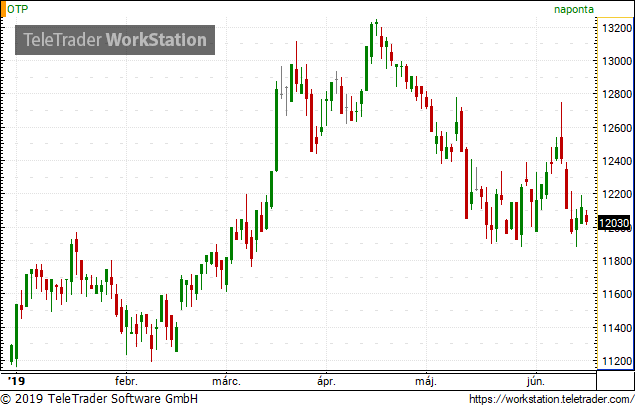The width and height of the screenshot is (635, 408).
Task: Click the 13000 price axis label
Action: 617,61
